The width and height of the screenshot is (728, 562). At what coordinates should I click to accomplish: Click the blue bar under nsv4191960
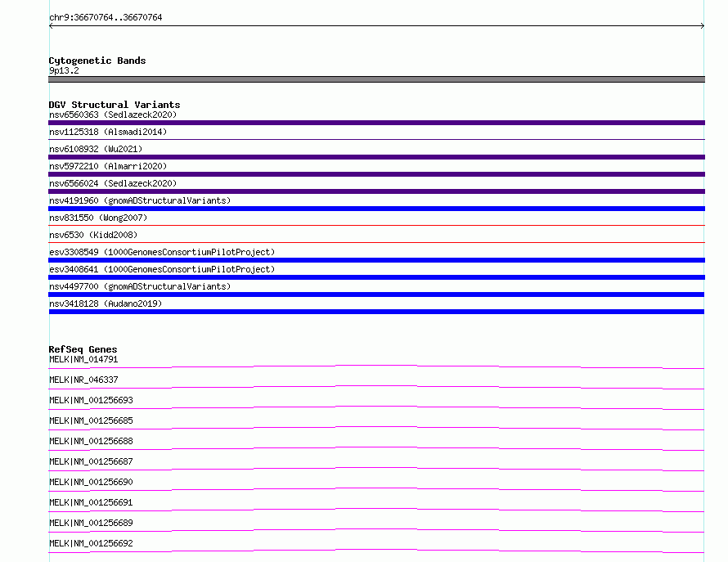coord(376,209)
